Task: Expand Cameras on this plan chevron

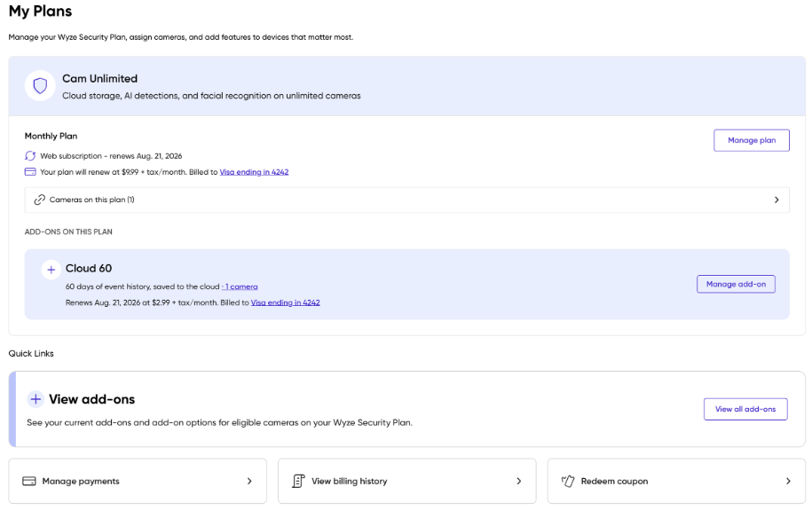Action: [x=777, y=200]
